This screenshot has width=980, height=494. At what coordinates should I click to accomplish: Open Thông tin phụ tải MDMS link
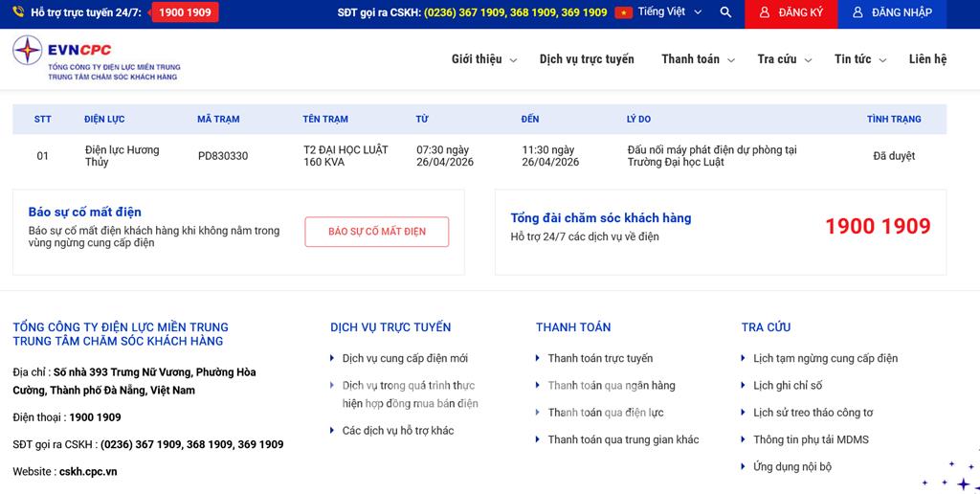(812, 440)
